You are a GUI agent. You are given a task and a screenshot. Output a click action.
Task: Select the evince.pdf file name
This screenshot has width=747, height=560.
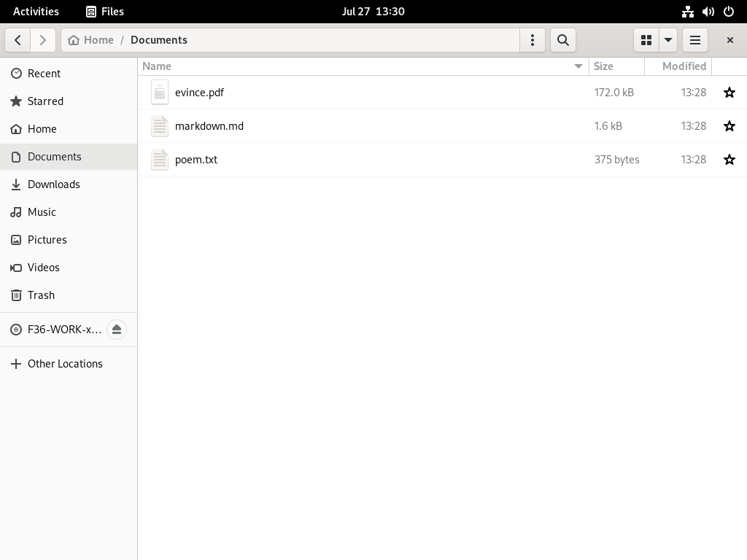199,93
